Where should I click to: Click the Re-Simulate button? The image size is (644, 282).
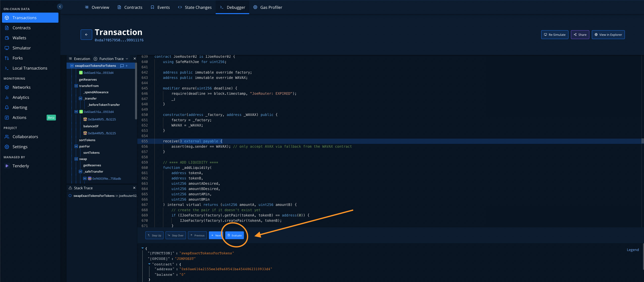(555, 35)
